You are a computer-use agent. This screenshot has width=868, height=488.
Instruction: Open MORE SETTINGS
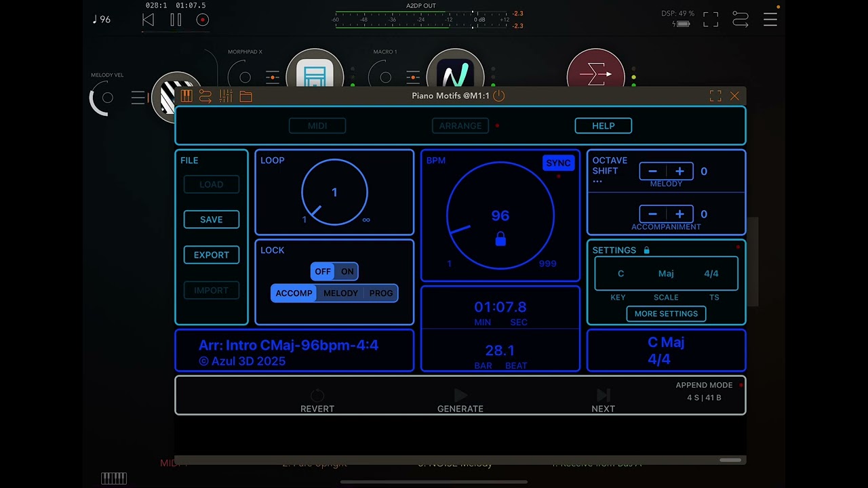tap(666, 314)
